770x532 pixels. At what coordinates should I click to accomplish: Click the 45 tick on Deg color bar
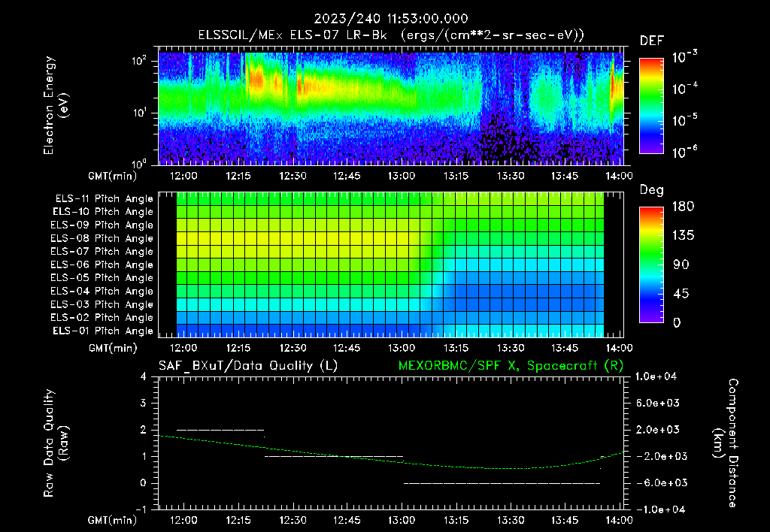click(681, 294)
